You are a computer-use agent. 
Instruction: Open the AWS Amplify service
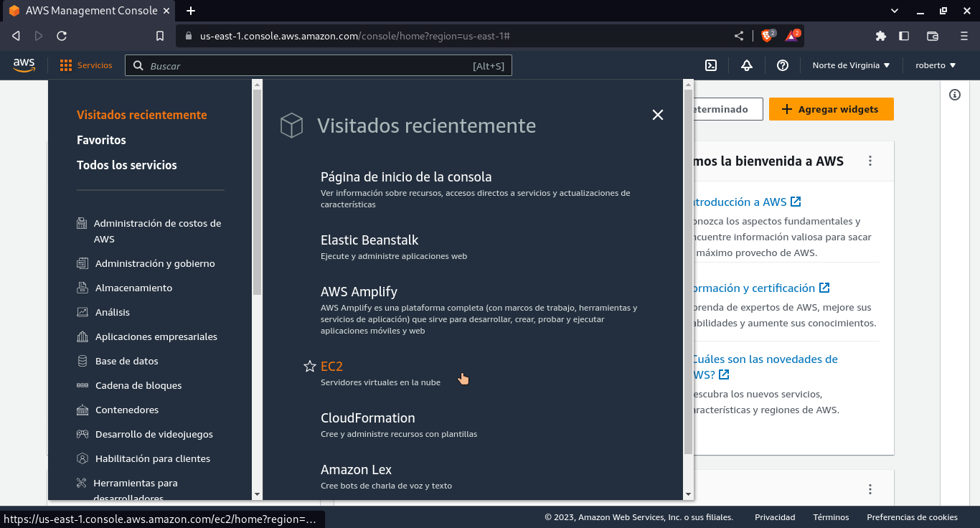coord(359,292)
